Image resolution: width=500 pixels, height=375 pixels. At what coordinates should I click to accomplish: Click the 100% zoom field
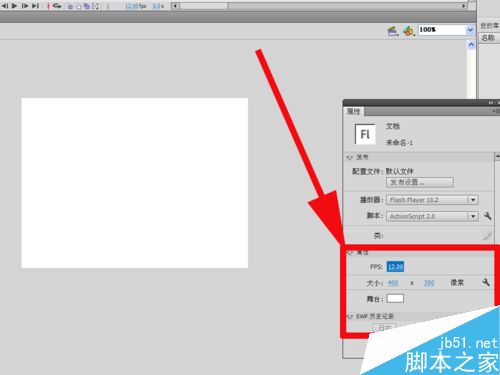442,30
